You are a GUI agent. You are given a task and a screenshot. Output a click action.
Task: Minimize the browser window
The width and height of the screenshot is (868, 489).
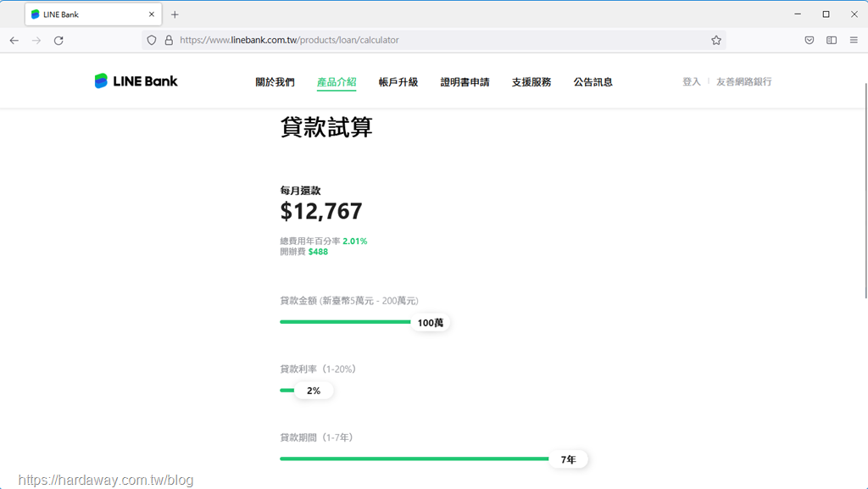pos(798,14)
